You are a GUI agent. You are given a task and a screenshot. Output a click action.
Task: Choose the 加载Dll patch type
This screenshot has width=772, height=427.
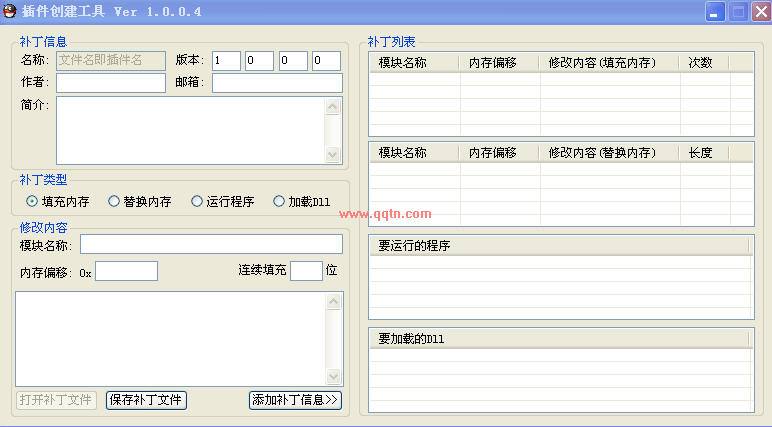[279, 201]
